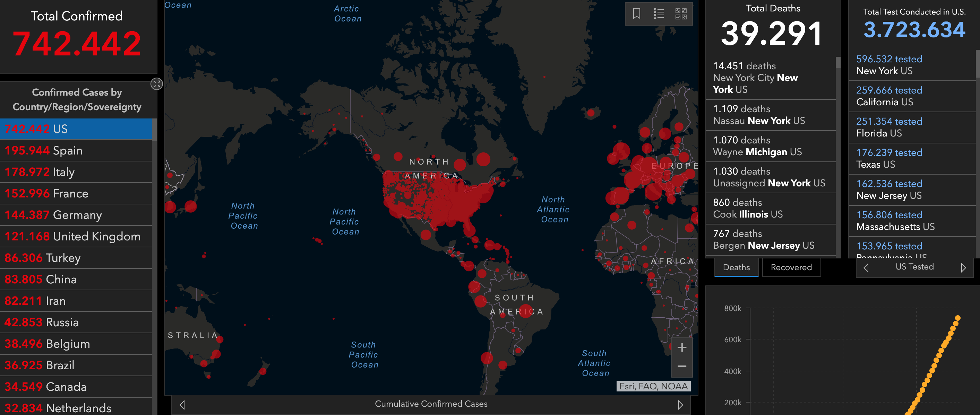The width and height of the screenshot is (980, 415).
Task: Open the map legend list icon
Action: click(659, 14)
